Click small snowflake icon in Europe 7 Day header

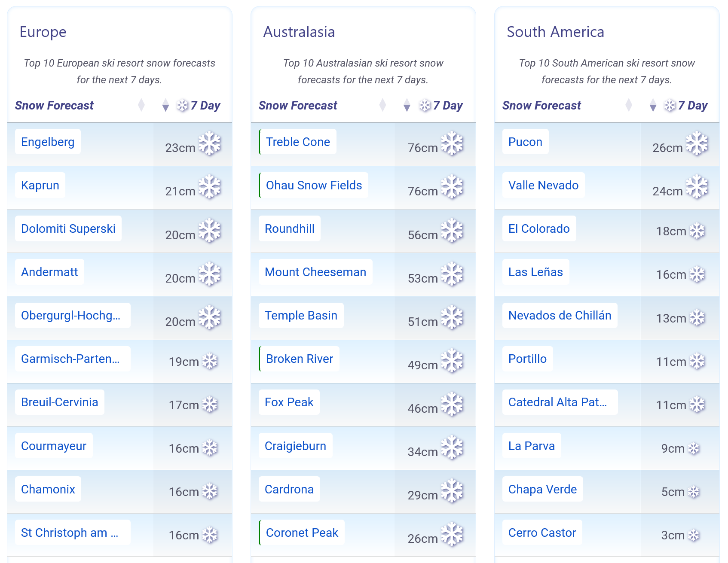click(183, 105)
